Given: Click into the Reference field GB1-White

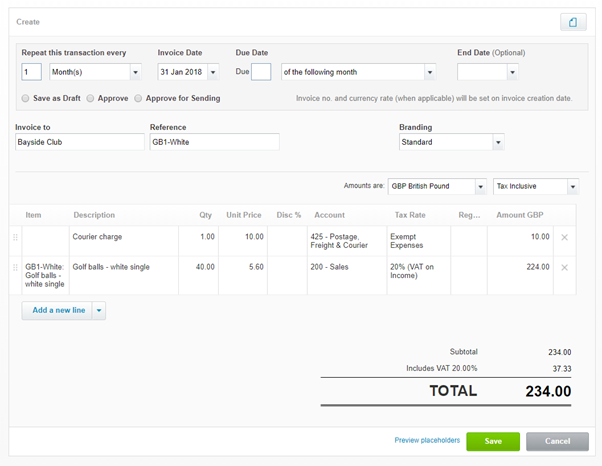Looking at the screenshot, I should pos(215,142).
